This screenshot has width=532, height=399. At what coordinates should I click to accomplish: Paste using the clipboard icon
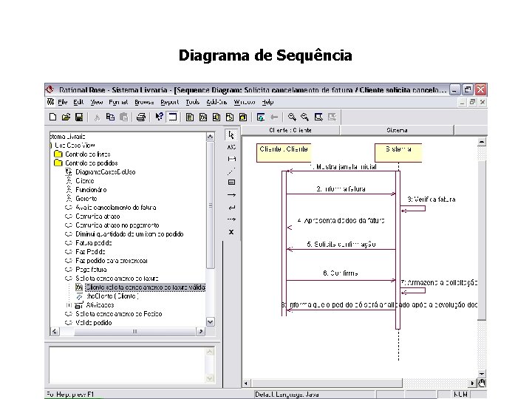tap(124, 117)
